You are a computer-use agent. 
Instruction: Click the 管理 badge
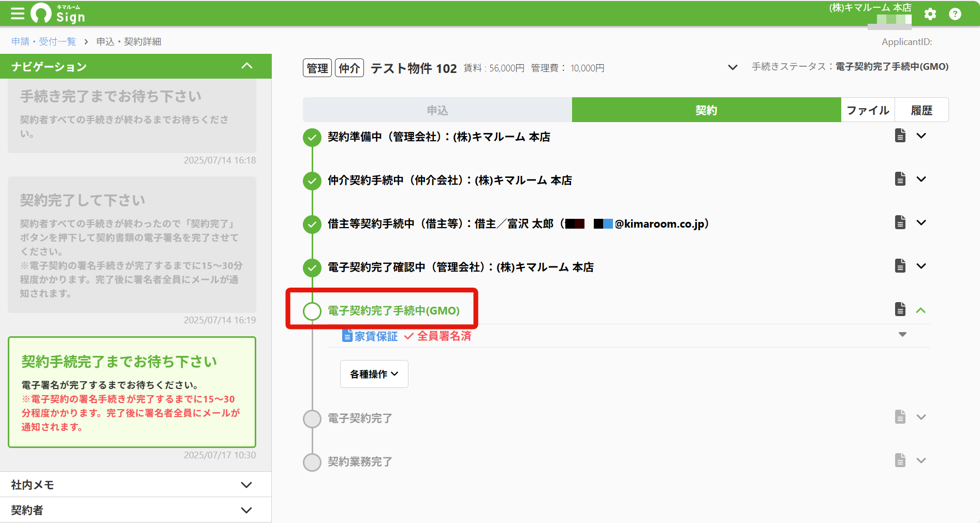317,68
